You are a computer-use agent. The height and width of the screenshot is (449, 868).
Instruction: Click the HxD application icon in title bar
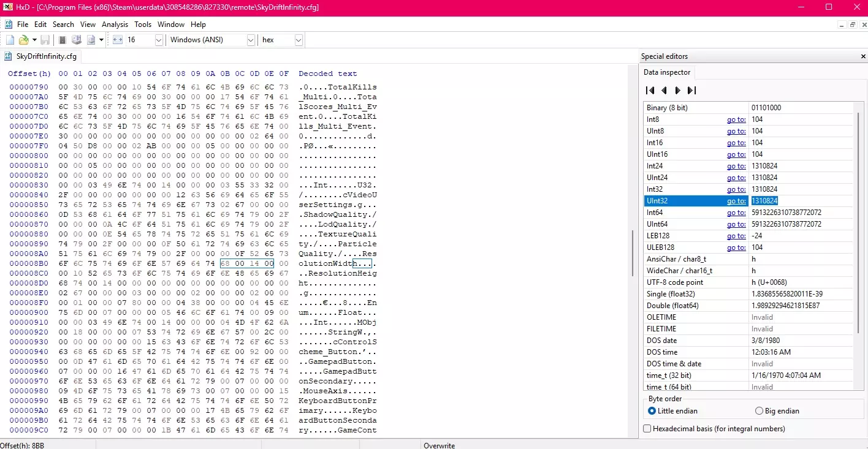[9, 7]
